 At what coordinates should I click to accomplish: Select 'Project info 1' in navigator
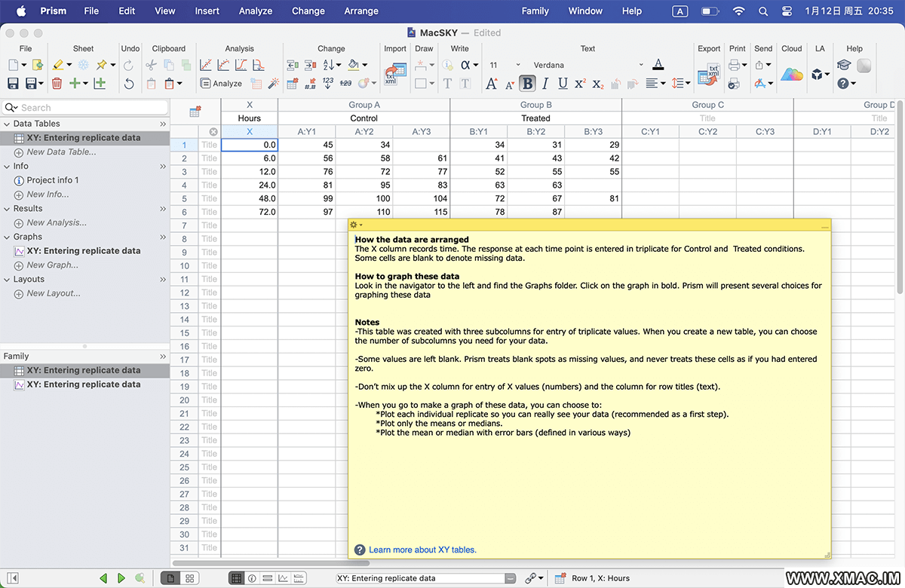(53, 180)
